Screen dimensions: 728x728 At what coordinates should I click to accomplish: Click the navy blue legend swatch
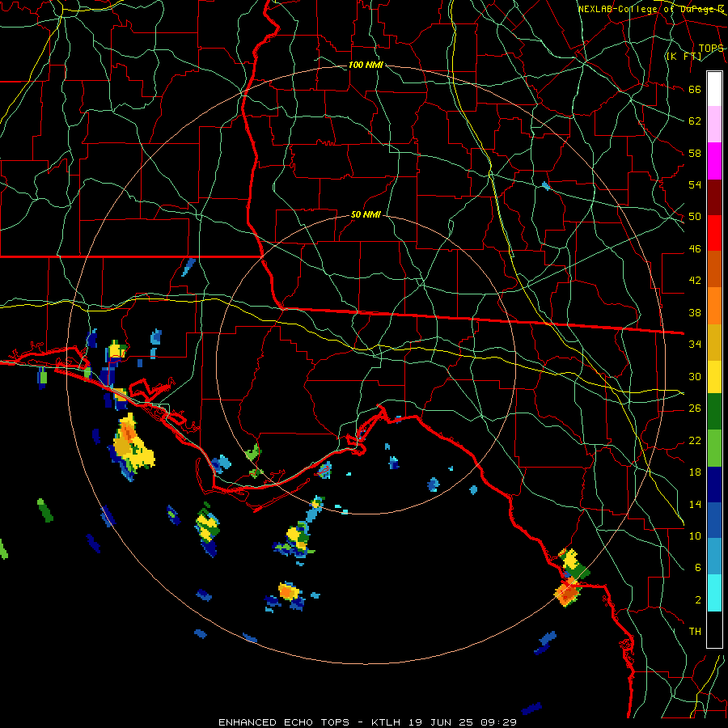coord(714,485)
